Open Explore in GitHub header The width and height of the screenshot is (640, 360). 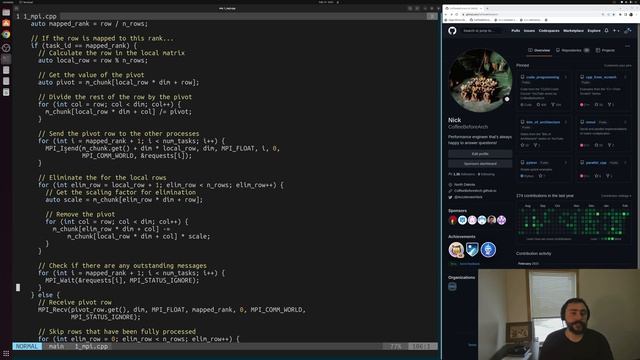[x=594, y=31]
